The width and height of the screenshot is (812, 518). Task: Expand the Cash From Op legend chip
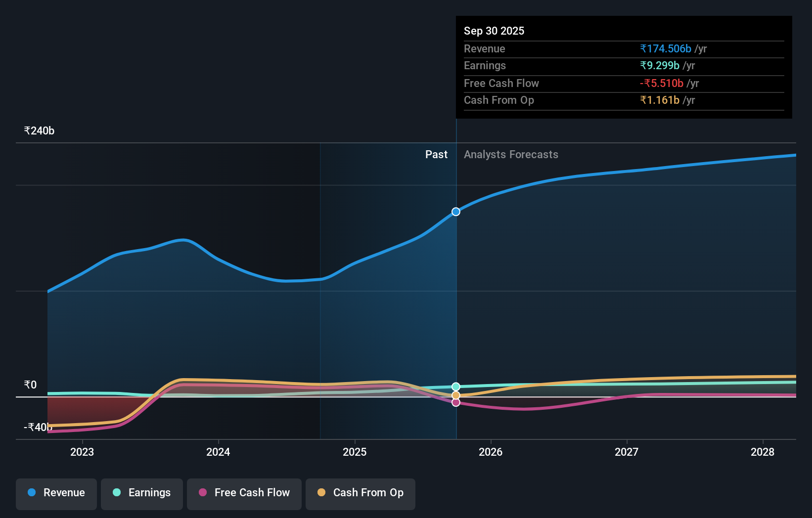[360, 493]
